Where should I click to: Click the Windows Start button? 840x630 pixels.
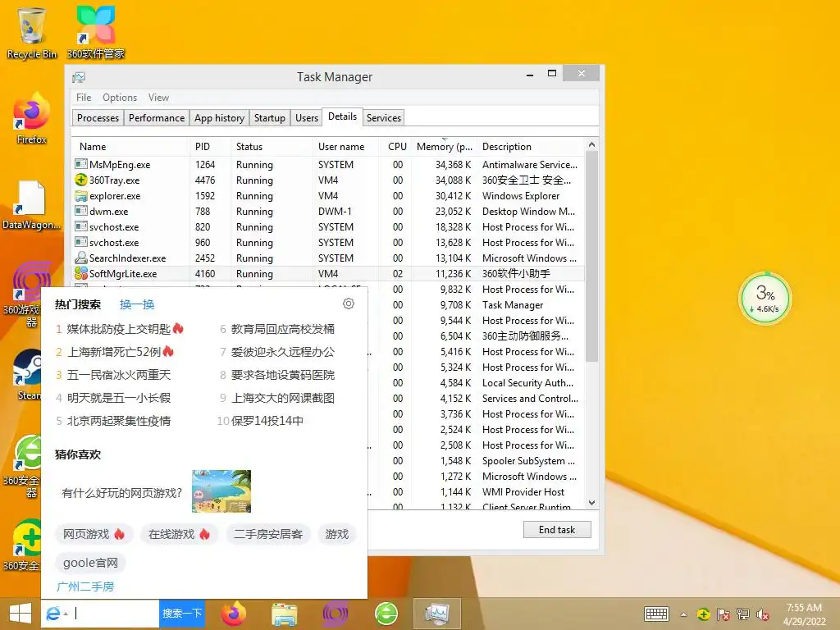click(20, 614)
